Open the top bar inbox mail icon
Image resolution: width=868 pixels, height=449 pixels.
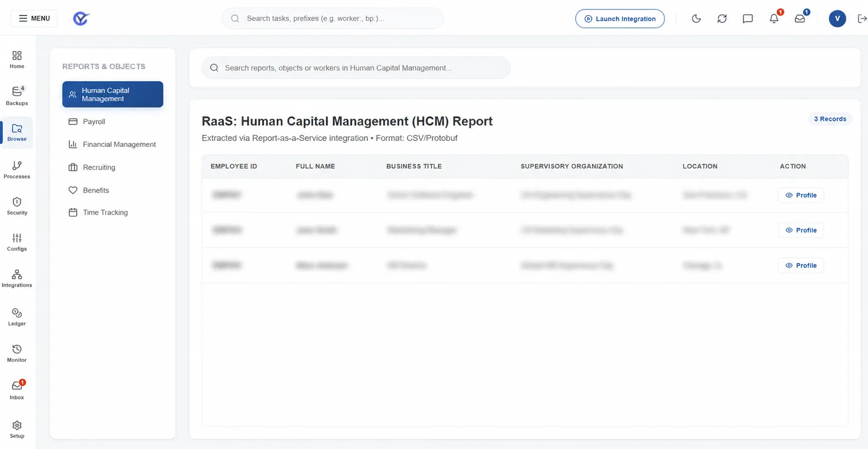(800, 19)
